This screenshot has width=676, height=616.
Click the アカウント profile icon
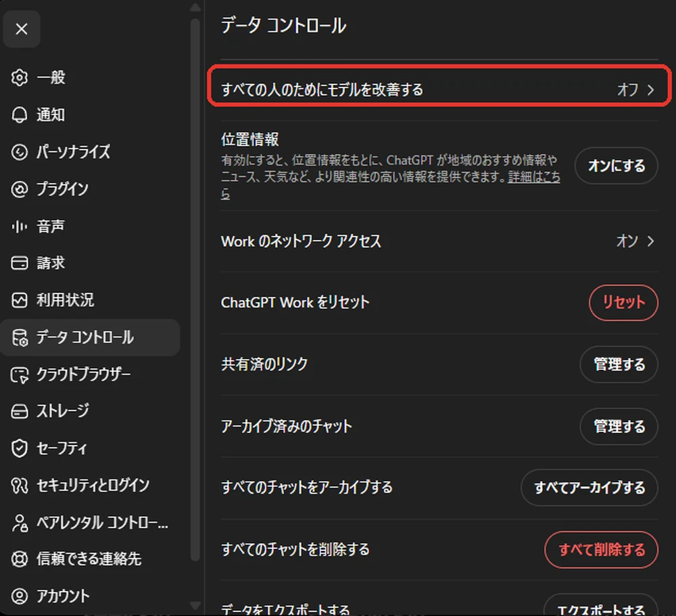pyautogui.click(x=20, y=596)
